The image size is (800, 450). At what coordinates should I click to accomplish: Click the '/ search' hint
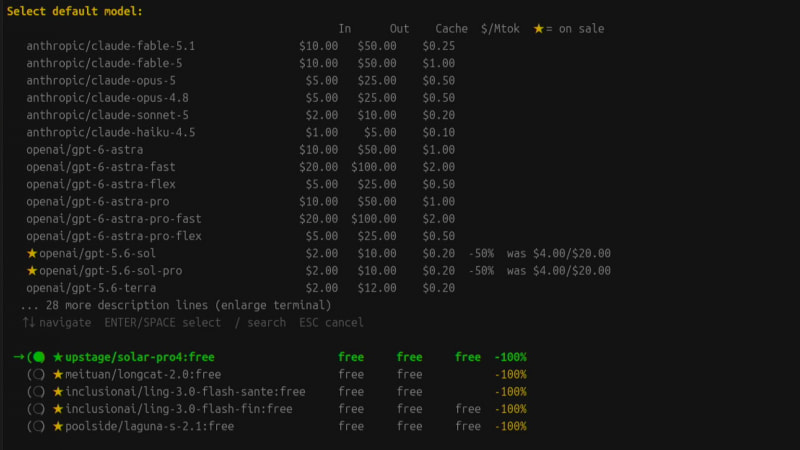pos(260,323)
